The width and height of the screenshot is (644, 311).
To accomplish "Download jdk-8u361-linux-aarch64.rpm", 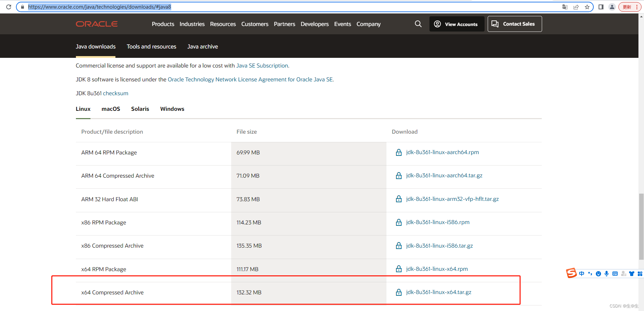I will pos(443,152).
